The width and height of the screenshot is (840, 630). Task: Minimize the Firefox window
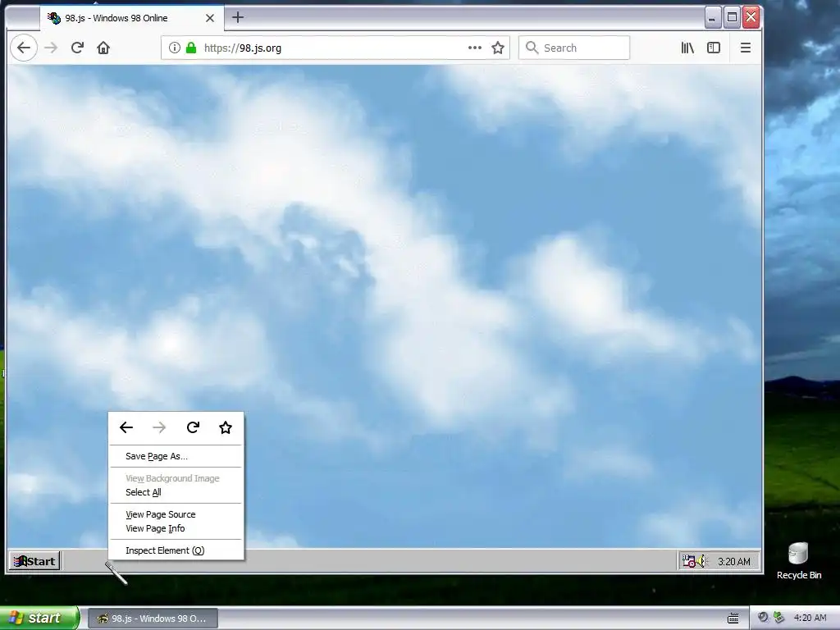coord(712,18)
